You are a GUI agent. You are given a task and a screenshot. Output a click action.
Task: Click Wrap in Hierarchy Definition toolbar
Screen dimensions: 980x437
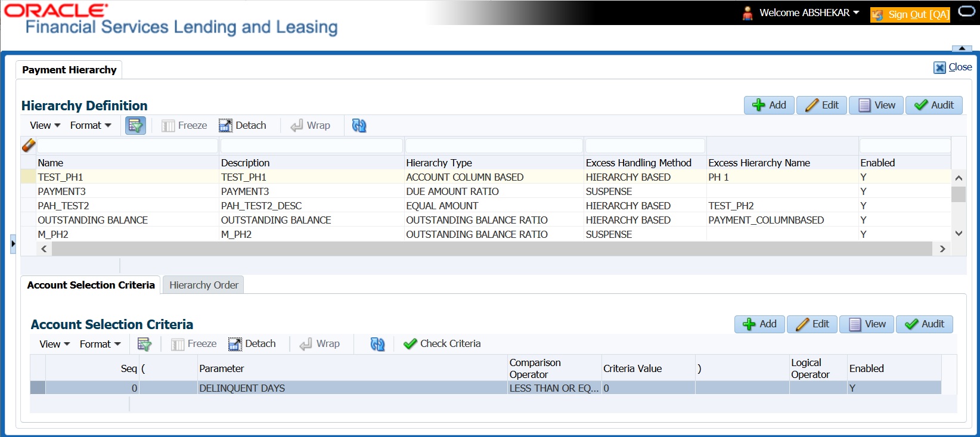point(311,125)
